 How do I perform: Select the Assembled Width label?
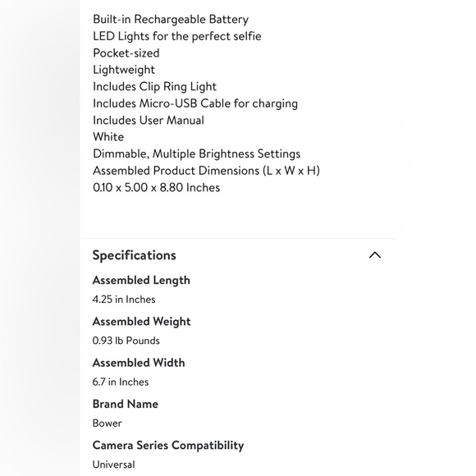tap(139, 363)
